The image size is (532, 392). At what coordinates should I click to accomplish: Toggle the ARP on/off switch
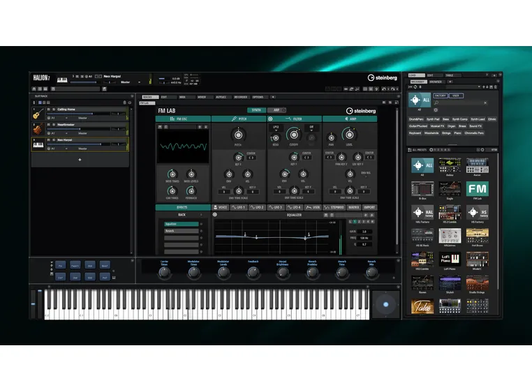tap(283, 110)
